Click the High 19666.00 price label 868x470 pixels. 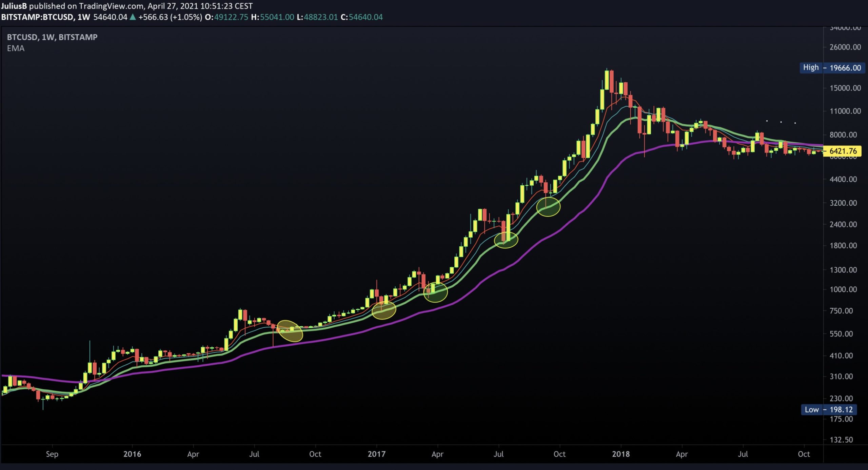(x=832, y=68)
